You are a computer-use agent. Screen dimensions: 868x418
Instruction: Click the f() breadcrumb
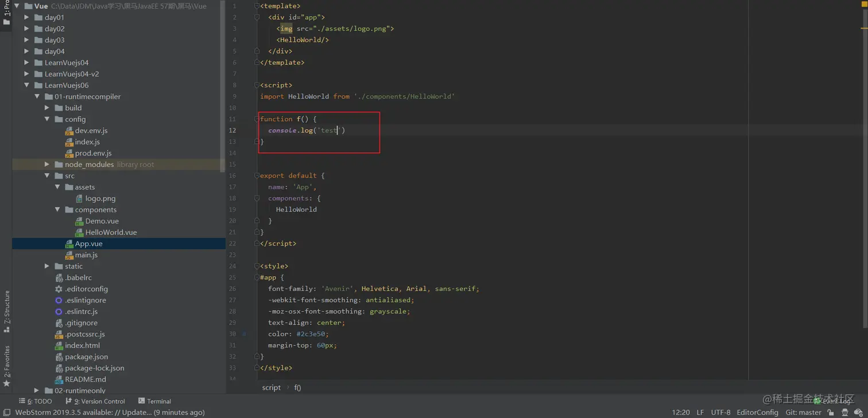[x=298, y=388]
